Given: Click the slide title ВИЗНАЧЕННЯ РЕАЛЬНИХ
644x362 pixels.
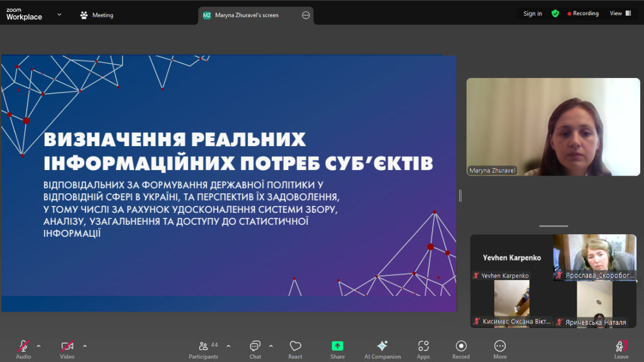Looking at the screenshot, I should [175, 140].
